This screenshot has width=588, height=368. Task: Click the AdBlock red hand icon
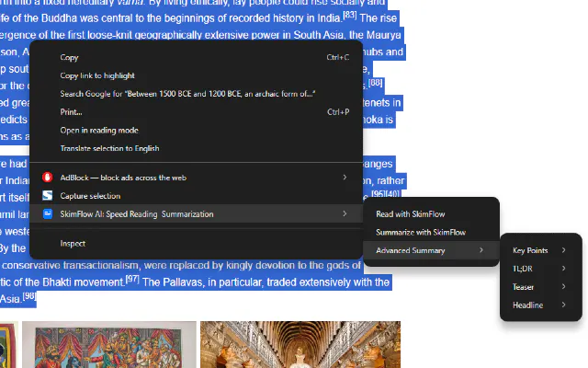pos(47,178)
